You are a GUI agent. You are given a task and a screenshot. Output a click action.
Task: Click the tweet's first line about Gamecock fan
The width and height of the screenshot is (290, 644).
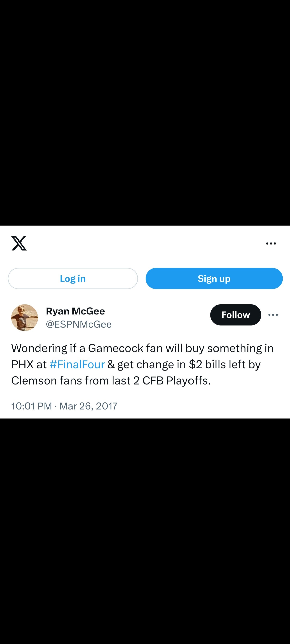(143, 348)
